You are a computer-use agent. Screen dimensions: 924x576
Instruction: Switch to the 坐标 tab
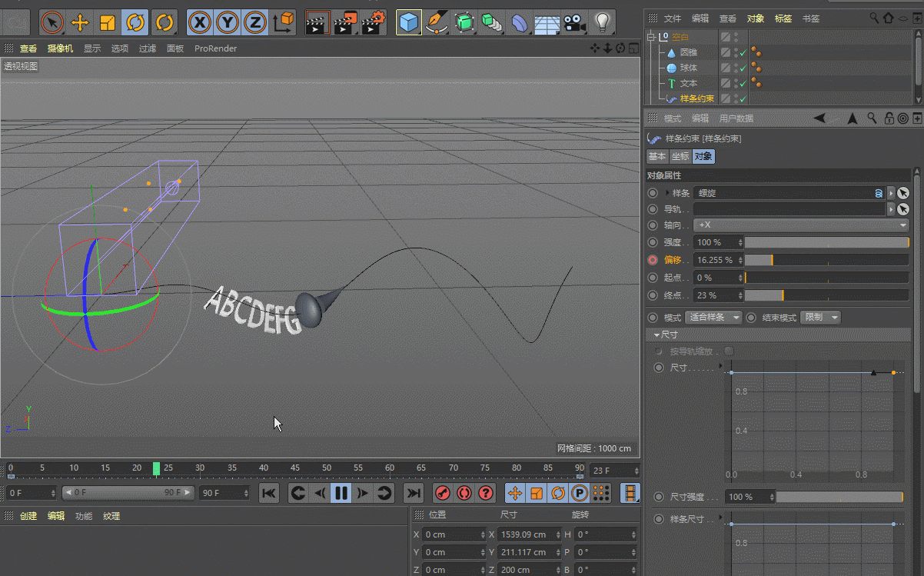coord(680,155)
